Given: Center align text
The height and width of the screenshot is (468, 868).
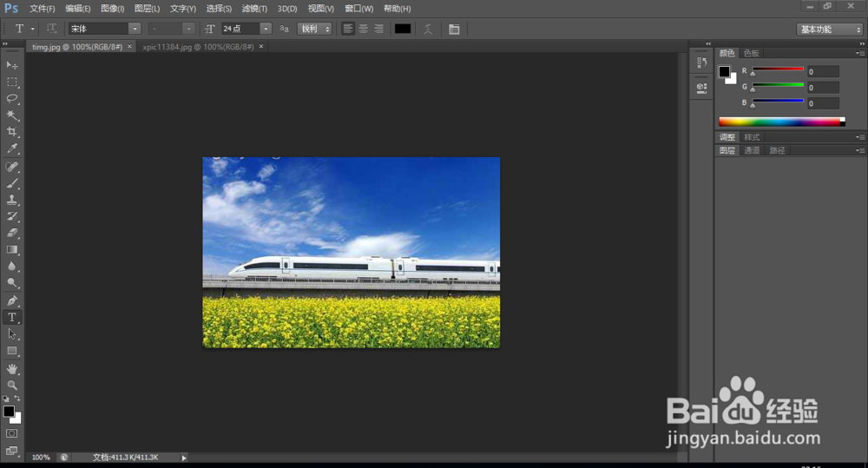Looking at the screenshot, I should point(363,29).
